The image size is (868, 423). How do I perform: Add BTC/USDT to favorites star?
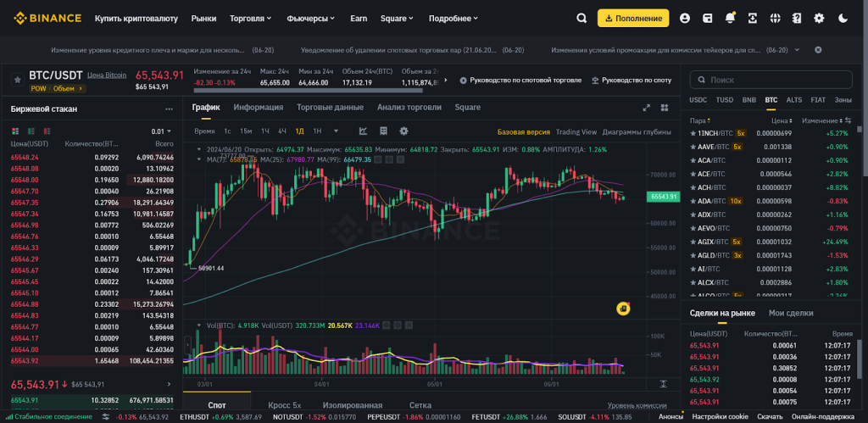(17, 79)
